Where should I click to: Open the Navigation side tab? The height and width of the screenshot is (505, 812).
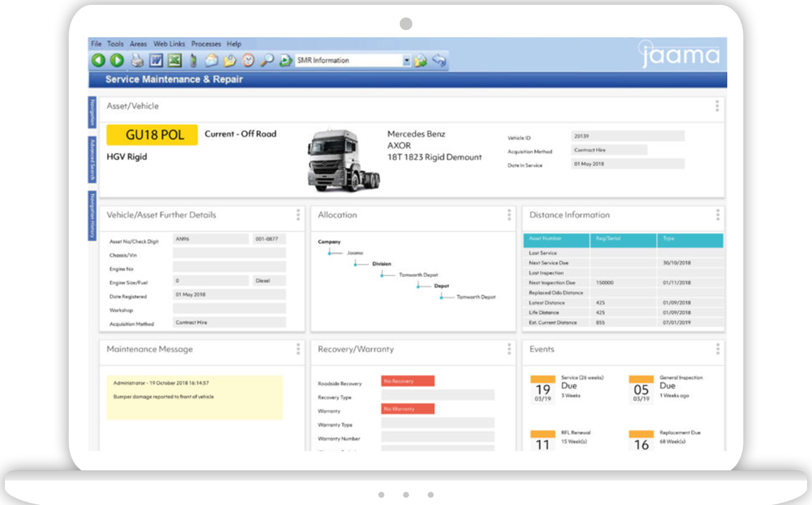(92, 112)
